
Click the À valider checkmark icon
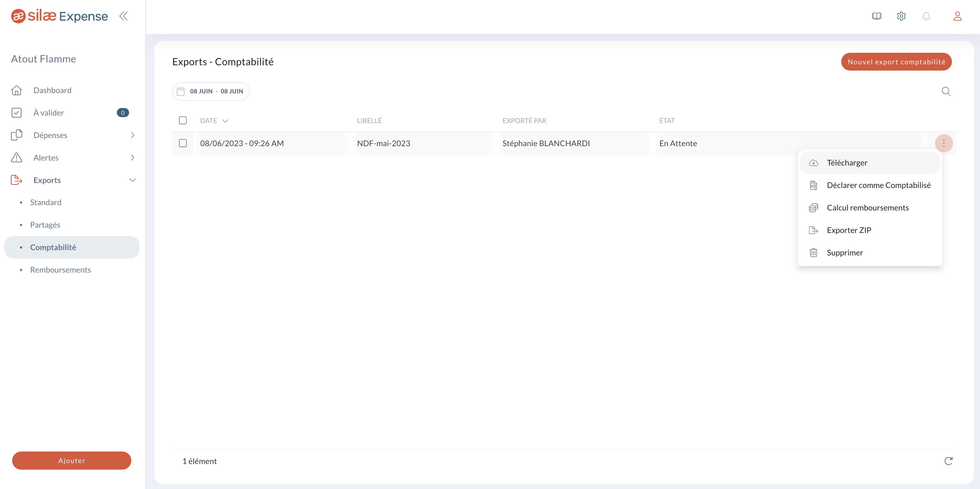(x=16, y=112)
